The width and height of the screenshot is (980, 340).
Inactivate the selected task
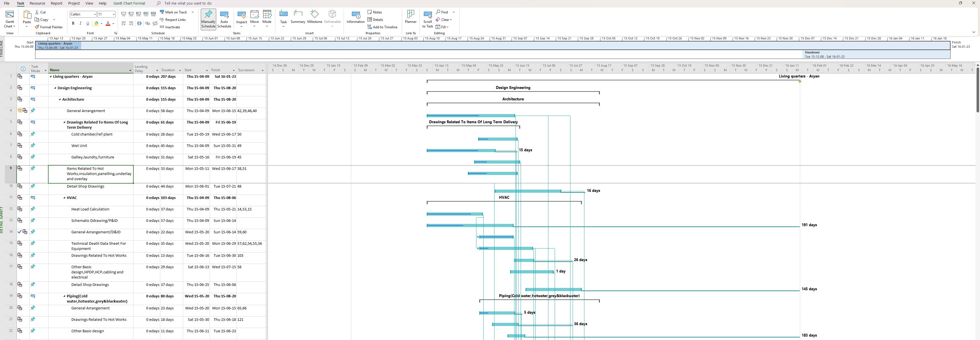coord(170,27)
